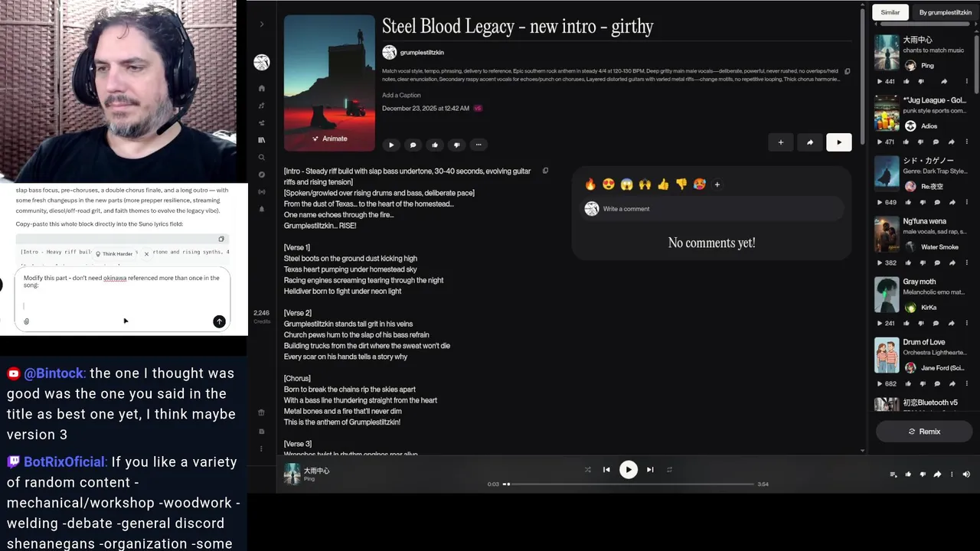Like Steel Blood Legacy with the thumbs up
The image size is (980, 551).
(435, 145)
